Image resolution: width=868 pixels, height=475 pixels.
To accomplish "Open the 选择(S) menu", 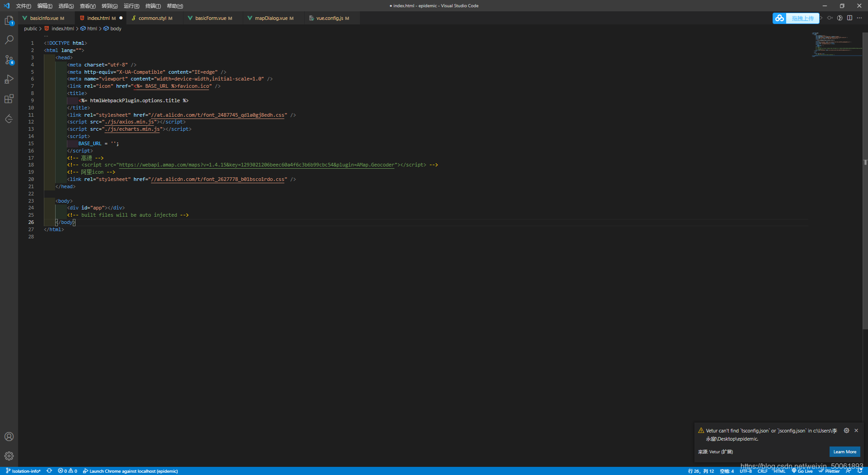I will pyautogui.click(x=66, y=6).
